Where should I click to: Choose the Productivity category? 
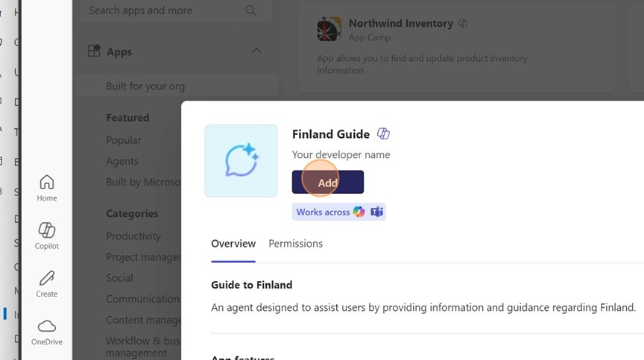point(133,236)
